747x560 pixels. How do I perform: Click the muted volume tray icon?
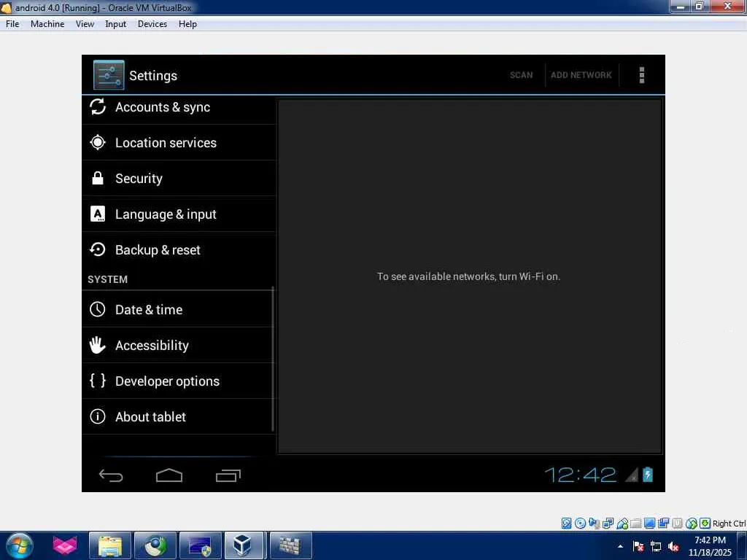point(673,547)
